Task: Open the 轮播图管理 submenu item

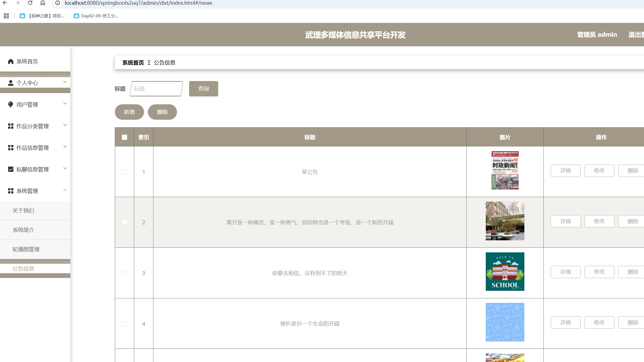Action: 35,249
